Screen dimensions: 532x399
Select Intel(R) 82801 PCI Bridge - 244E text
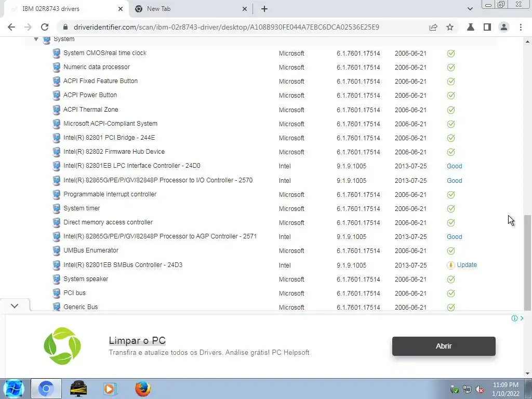[109, 137]
